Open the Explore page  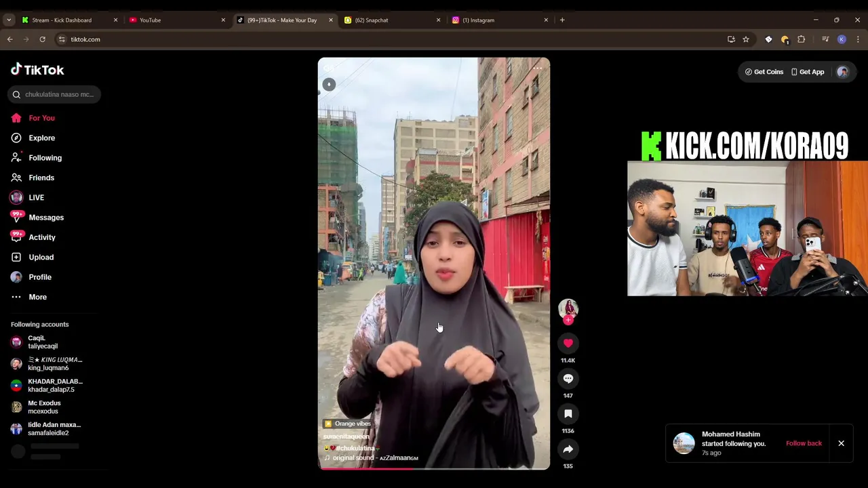(33, 138)
